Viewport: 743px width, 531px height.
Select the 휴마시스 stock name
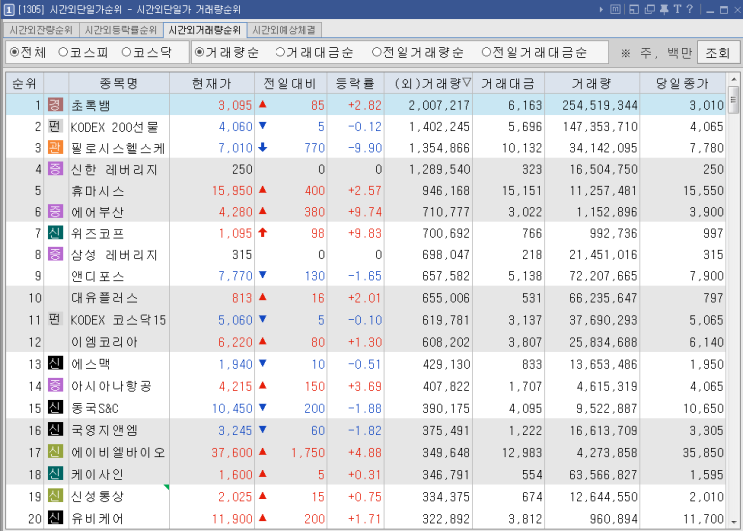coord(98,191)
